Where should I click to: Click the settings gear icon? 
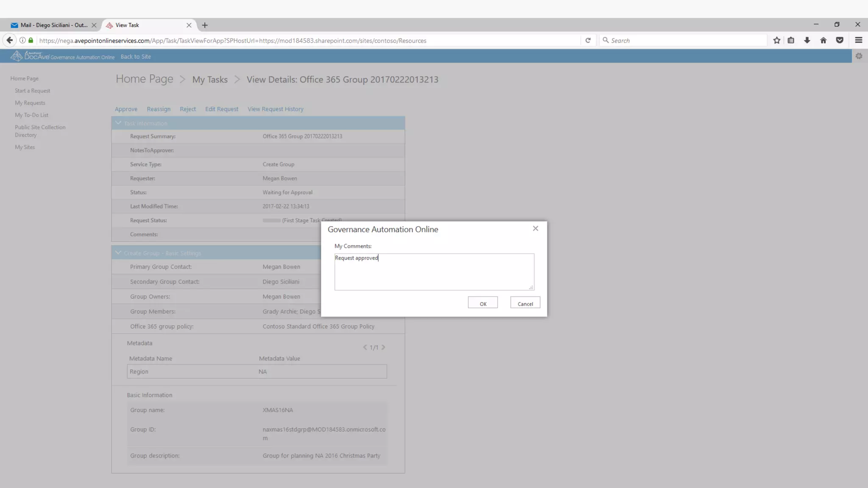(859, 56)
